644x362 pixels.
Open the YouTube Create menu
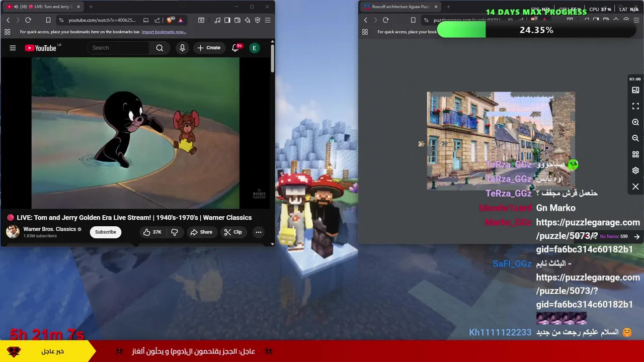point(209,48)
